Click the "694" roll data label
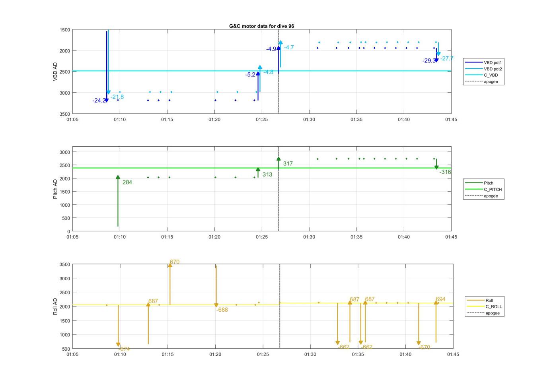The image size is (557, 392). point(440,299)
